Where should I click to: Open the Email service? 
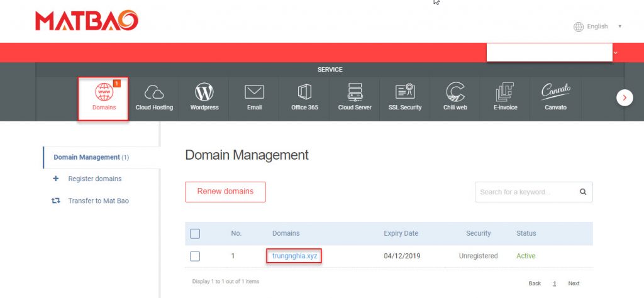[x=254, y=99]
